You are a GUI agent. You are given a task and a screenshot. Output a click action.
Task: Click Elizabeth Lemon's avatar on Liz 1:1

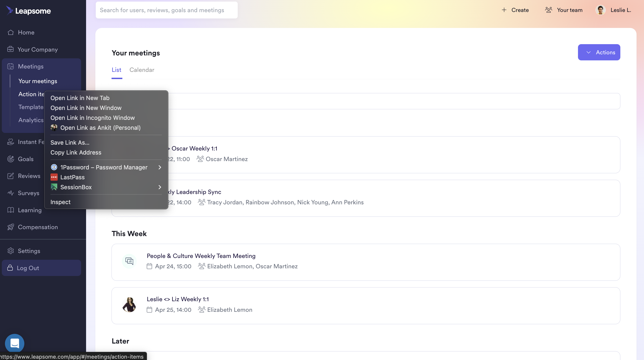pos(129,305)
